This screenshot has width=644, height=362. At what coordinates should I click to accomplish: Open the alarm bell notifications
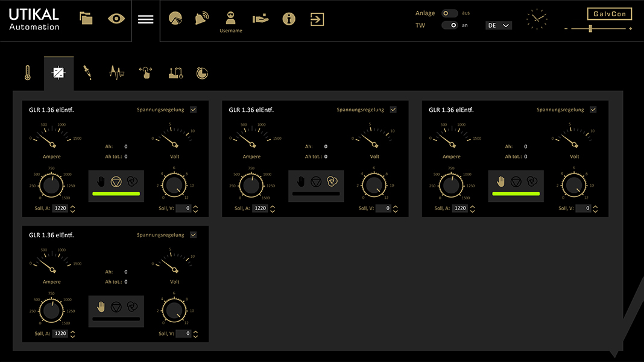[201, 19]
